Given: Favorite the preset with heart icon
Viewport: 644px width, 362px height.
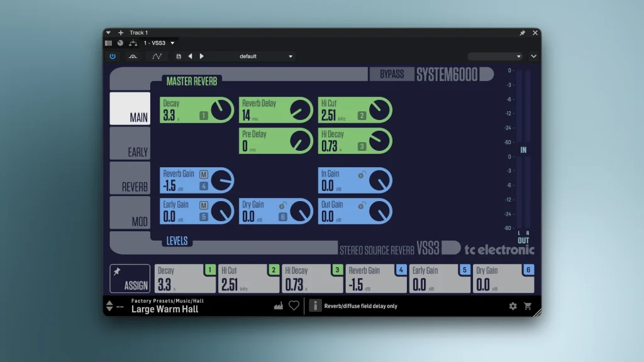Looking at the screenshot, I should 294,306.
